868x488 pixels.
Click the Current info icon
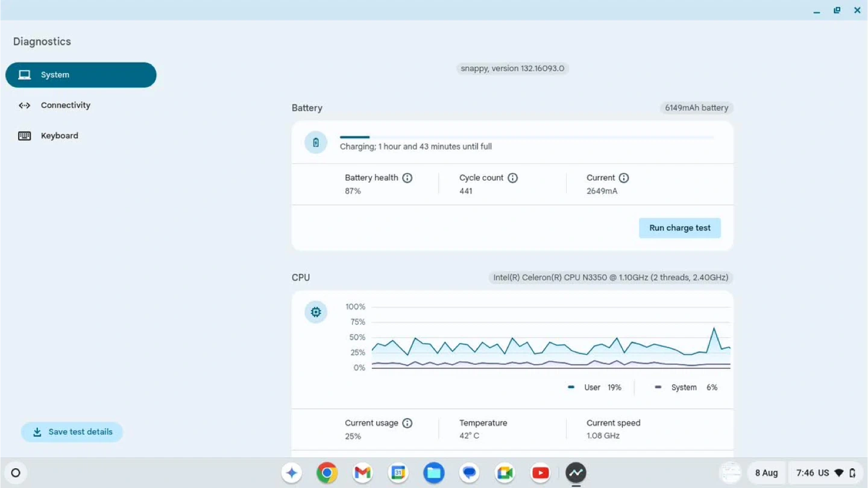click(624, 178)
